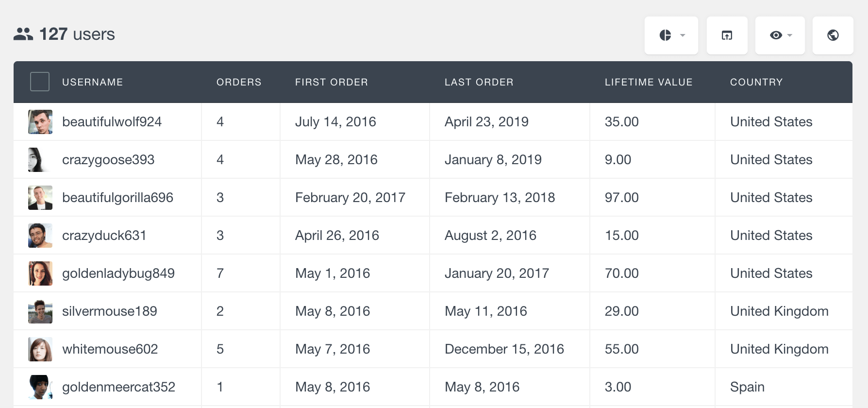
Task: Sort by the USERNAME column header
Action: click(x=92, y=82)
